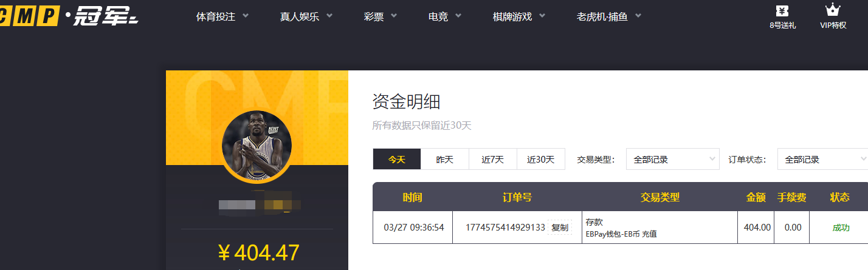Image resolution: width=868 pixels, height=270 pixels.
Task: Copy the order number with 复制
Action: [x=559, y=228]
